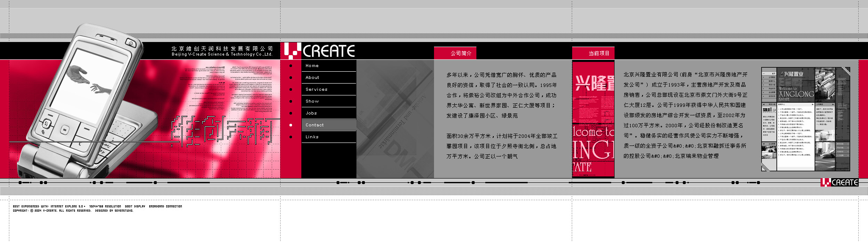Go to the About page
Screen dimensions: 868x246
(x=328, y=78)
